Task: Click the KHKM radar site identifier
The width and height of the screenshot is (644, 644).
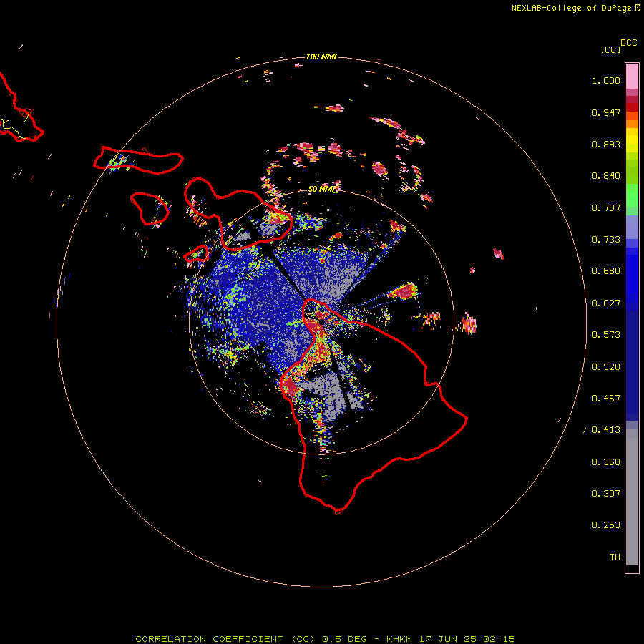Action: click(399, 639)
